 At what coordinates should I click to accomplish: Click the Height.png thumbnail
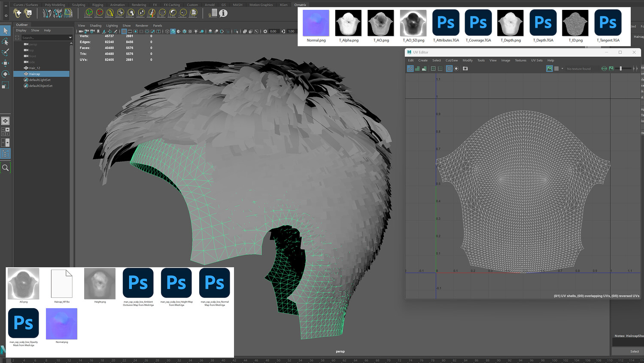pyautogui.click(x=100, y=284)
